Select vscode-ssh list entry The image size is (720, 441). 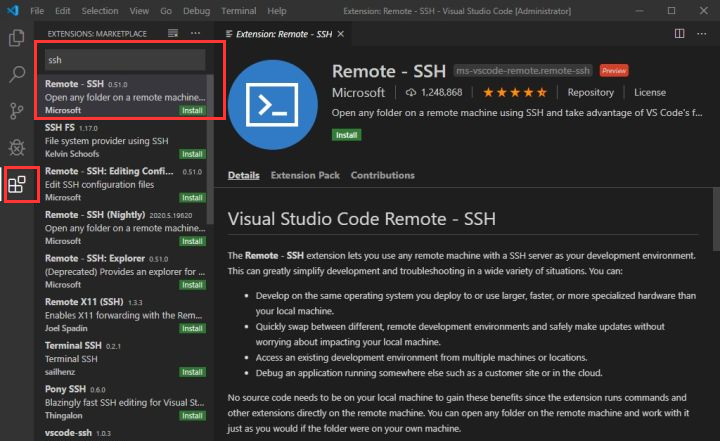pyautogui.click(x=121, y=433)
